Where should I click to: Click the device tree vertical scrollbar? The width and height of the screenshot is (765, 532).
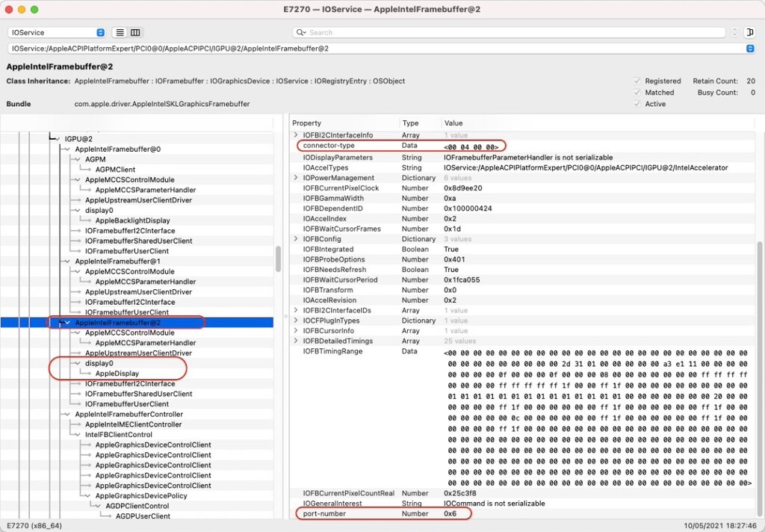pyautogui.click(x=279, y=258)
